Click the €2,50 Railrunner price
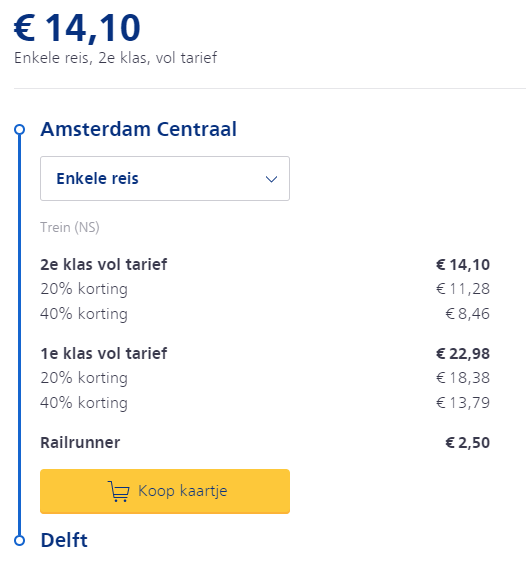The image size is (526, 565). [x=468, y=442]
